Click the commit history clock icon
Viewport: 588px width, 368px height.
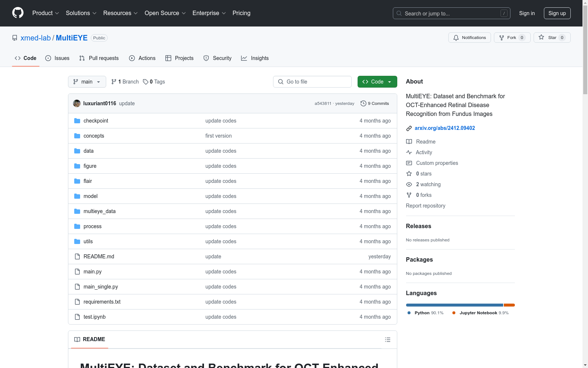363,103
